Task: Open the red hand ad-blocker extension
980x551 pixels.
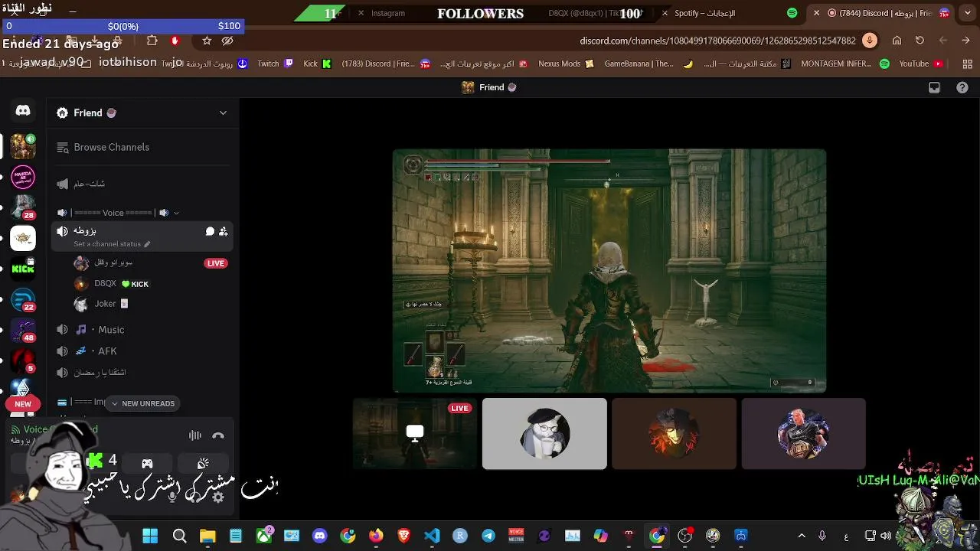Action: (x=175, y=41)
